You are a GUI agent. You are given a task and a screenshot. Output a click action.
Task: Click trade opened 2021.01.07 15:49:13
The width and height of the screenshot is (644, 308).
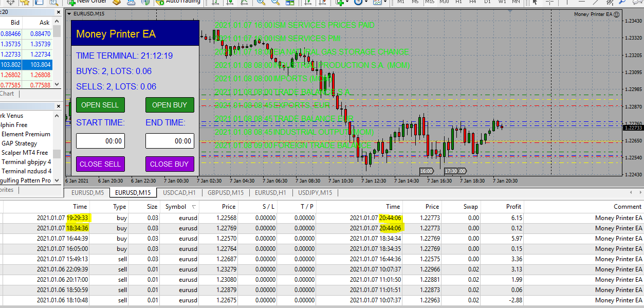(62, 259)
